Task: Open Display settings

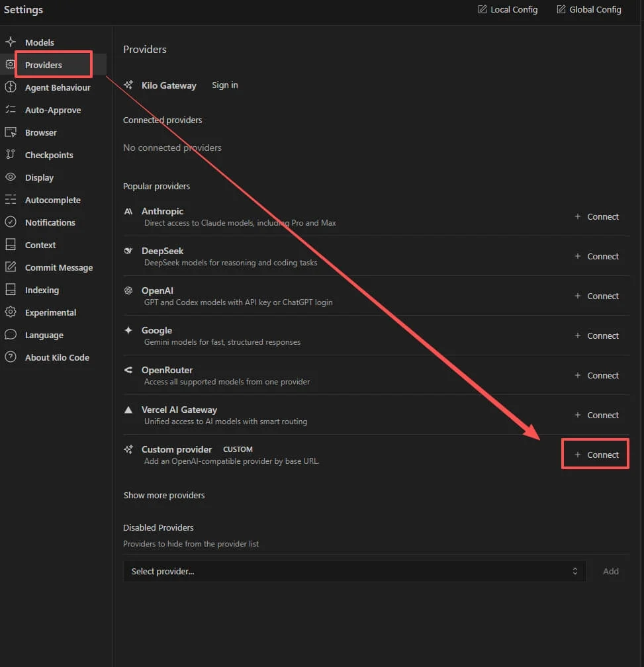Action: [x=39, y=178]
